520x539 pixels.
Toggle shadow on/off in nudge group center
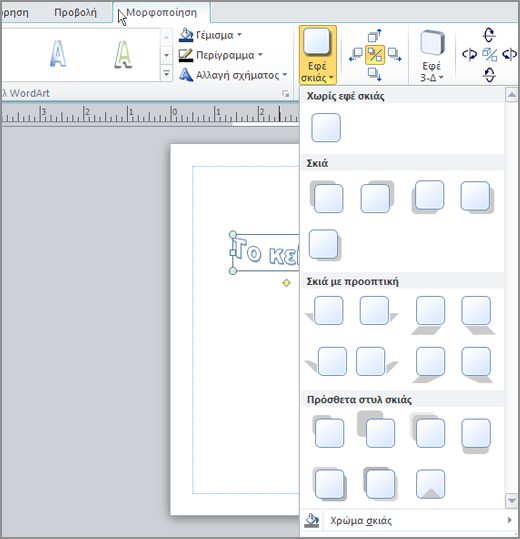[x=375, y=55]
